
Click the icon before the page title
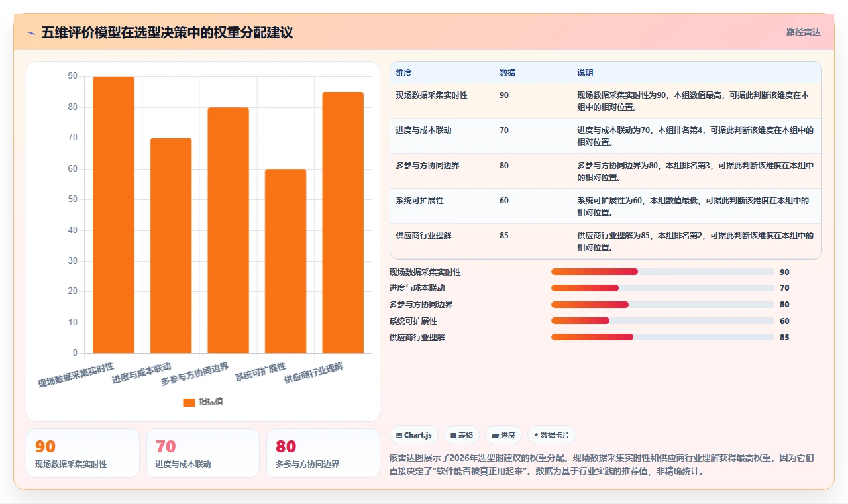31,32
